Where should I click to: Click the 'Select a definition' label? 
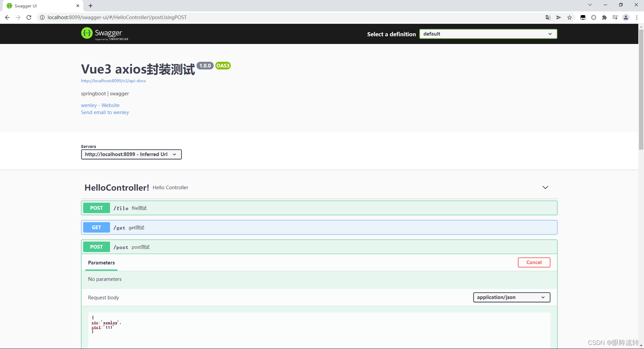pos(391,34)
